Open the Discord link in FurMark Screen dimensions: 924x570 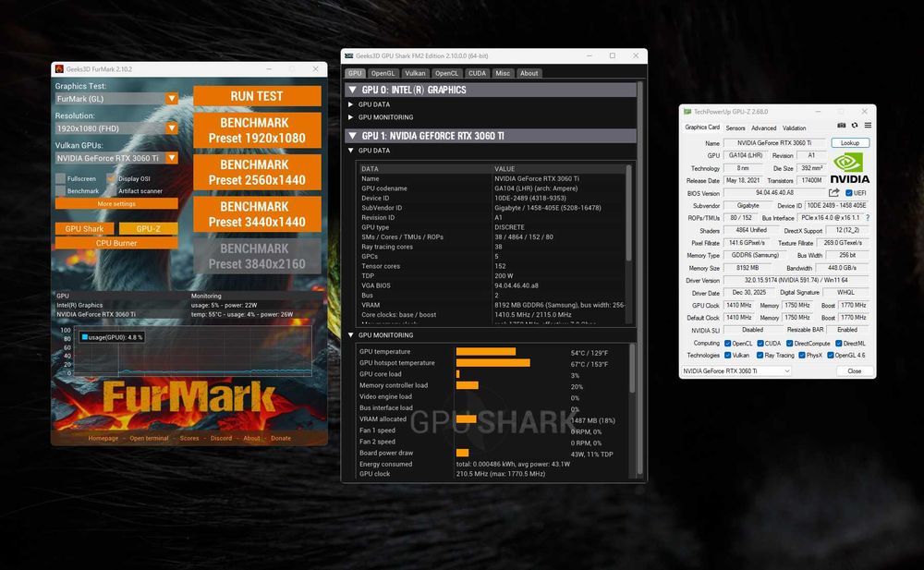pos(221,438)
